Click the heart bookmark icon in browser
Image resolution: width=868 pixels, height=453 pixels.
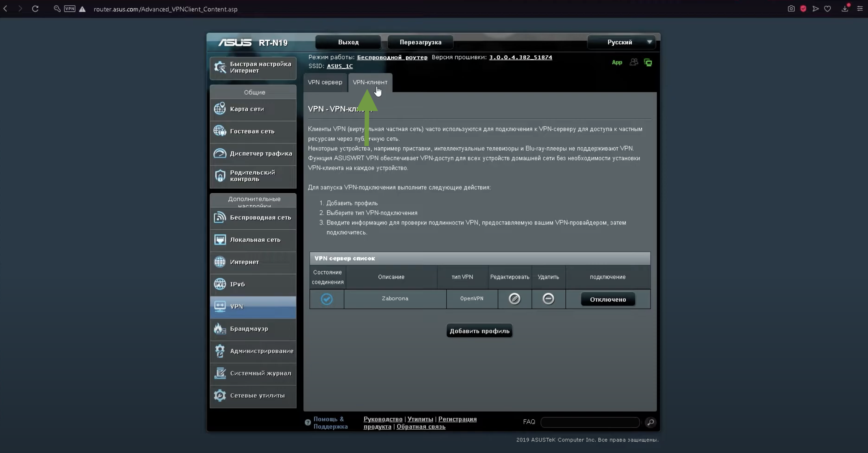828,9
